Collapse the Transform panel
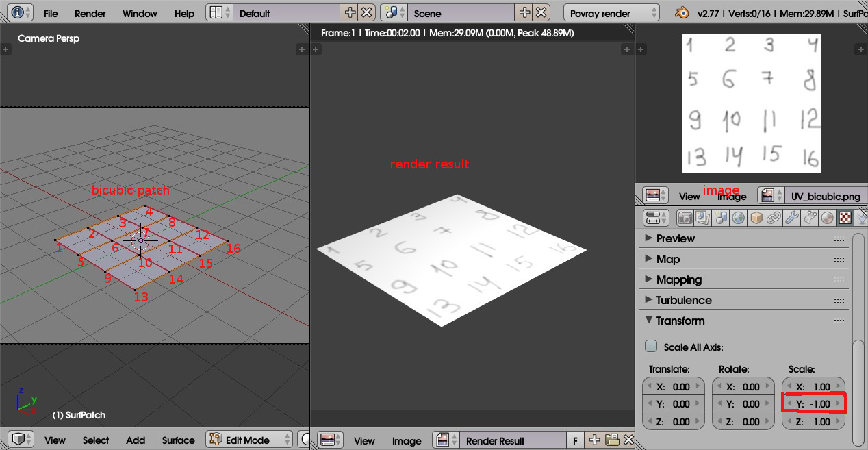The image size is (868, 450). point(680,321)
